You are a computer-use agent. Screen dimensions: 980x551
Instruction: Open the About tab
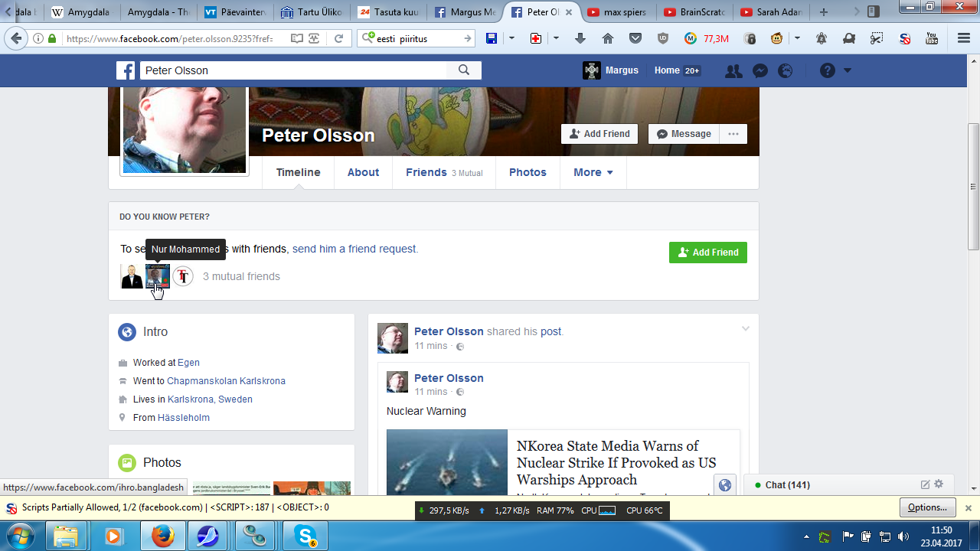click(x=363, y=172)
